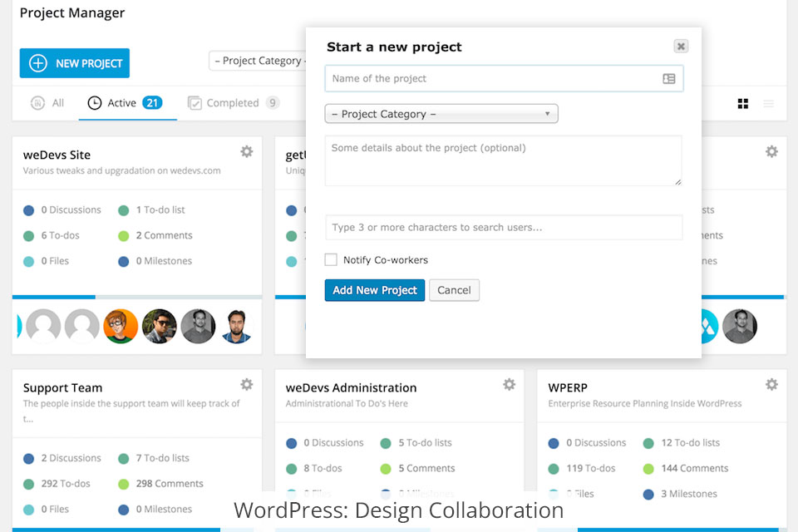
Task: Close the Start a new project dialog
Action: pos(681,47)
